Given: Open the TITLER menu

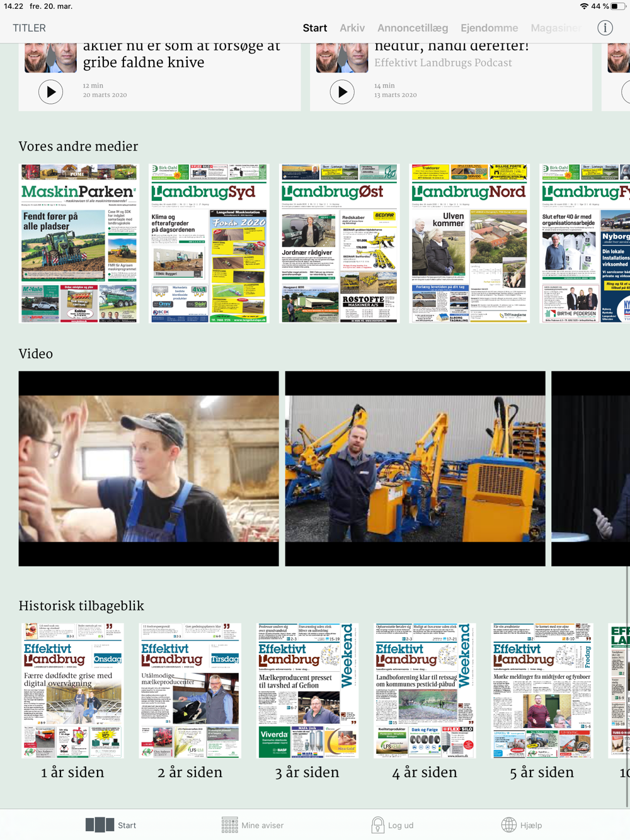Looking at the screenshot, I should coord(30,28).
